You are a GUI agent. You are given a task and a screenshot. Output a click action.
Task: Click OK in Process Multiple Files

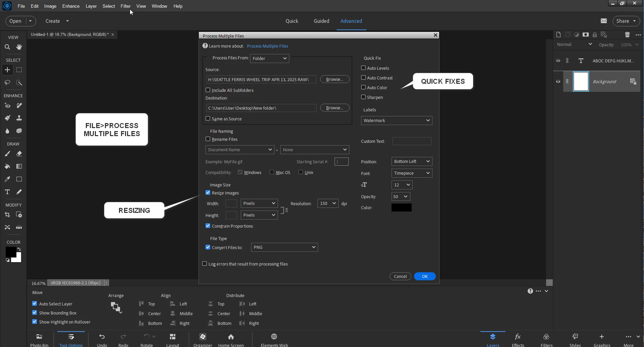[x=425, y=276]
